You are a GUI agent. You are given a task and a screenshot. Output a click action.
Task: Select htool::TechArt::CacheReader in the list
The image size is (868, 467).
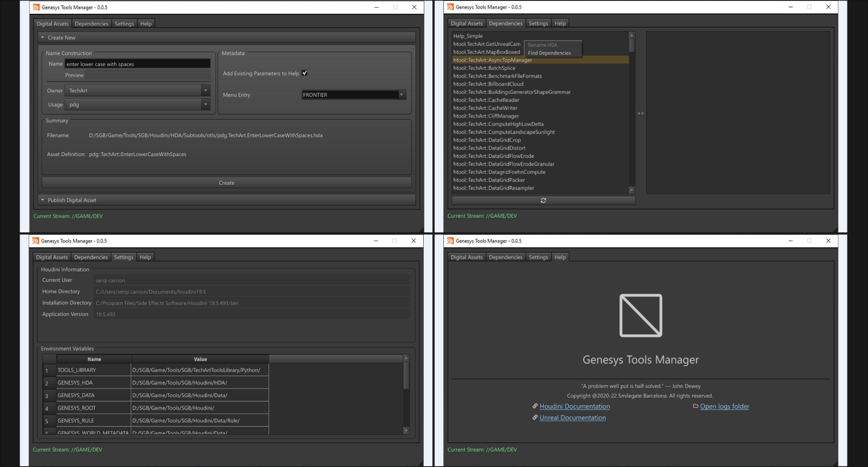pyautogui.click(x=541, y=100)
